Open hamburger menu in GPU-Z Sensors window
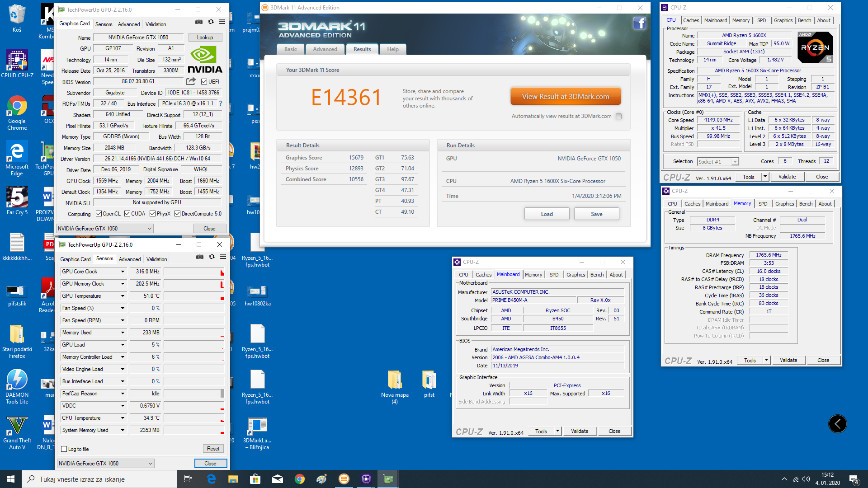The image size is (868, 488). 223,257
